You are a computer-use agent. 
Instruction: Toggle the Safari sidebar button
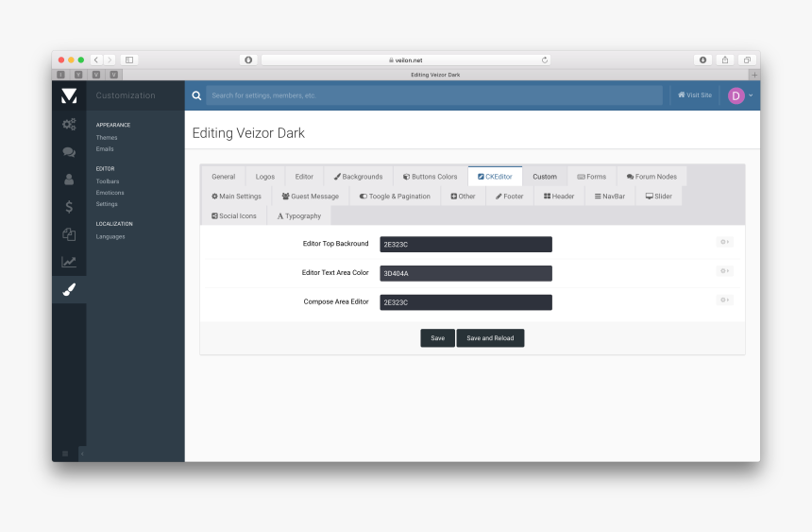[129, 60]
